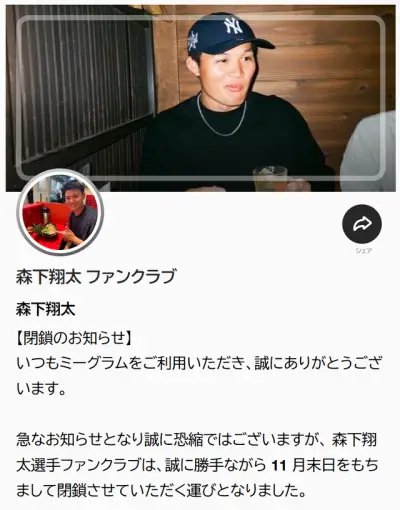Click the bold 森下翔太 creator name
This screenshot has width=400, height=510.
[x=46, y=309]
